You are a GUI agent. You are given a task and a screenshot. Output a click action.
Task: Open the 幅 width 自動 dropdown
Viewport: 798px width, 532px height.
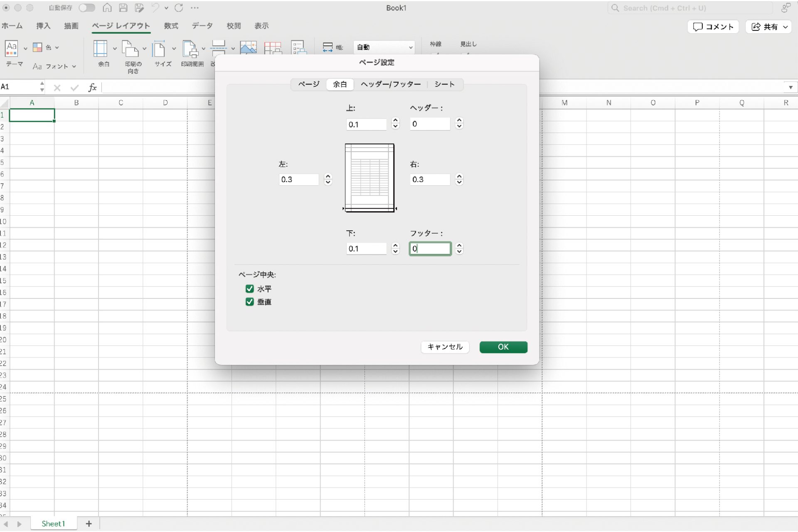pos(384,47)
